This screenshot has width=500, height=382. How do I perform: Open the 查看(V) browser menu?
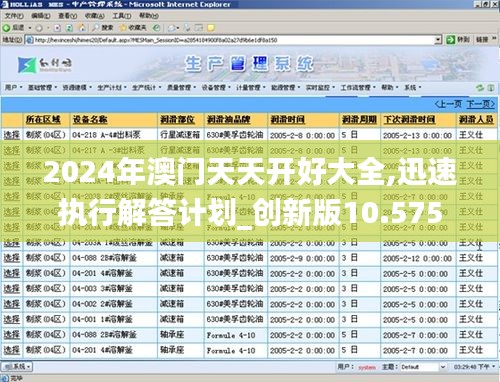68,16
